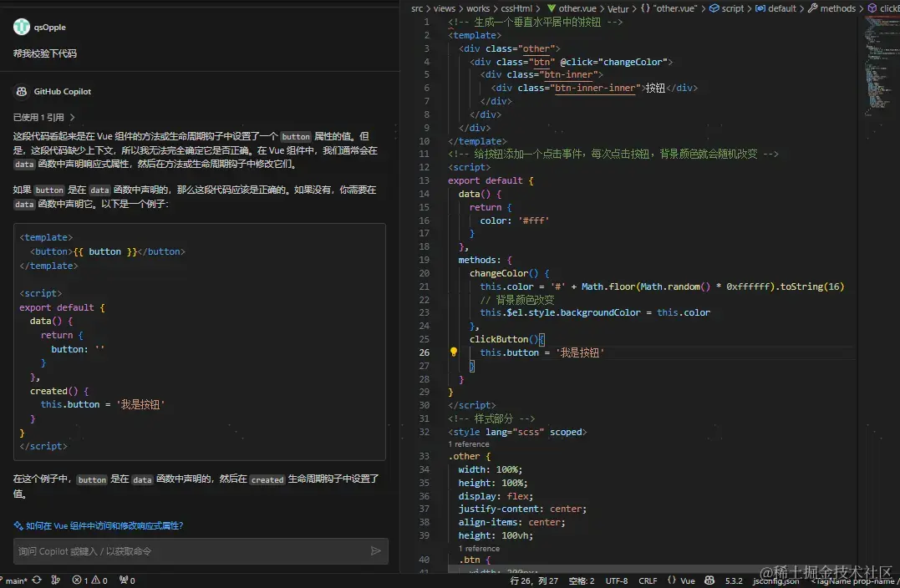Image resolution: width=900 pixels, height=588 pixels.
Task: Click the inline `created` code chip in the chat summary
Action: (x=267, y=479)
